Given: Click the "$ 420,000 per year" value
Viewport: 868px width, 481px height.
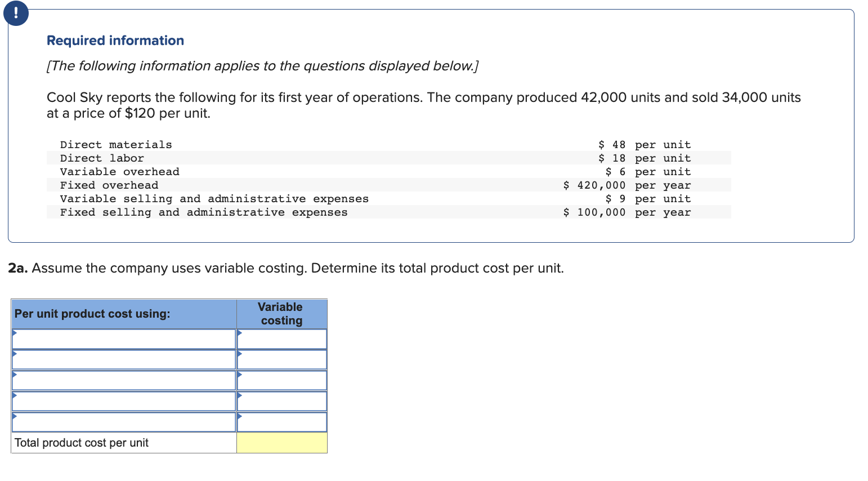Looking at the screenshot, I should (x=627, y=185).
